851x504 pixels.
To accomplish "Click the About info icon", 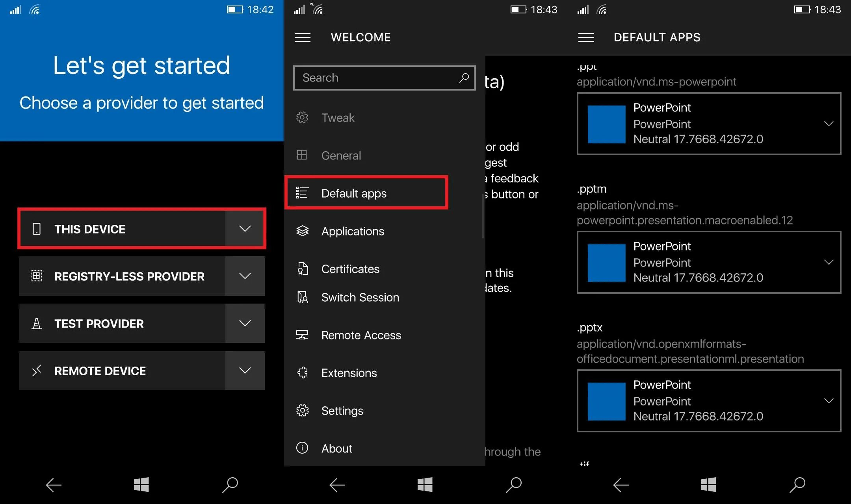I will [302, 448].
